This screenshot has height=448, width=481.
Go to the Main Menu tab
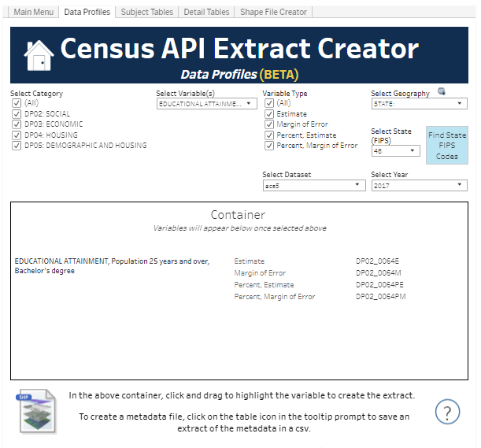pyautogui.click(x=34, y=12)
